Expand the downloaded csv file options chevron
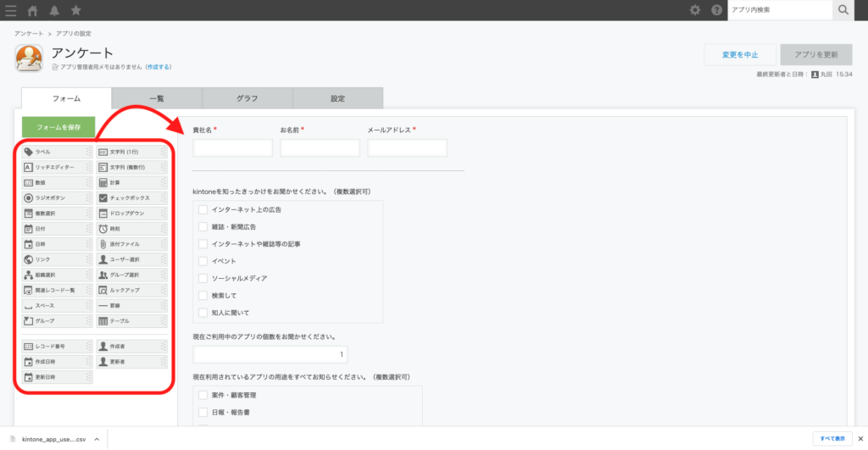 point(97,440)
